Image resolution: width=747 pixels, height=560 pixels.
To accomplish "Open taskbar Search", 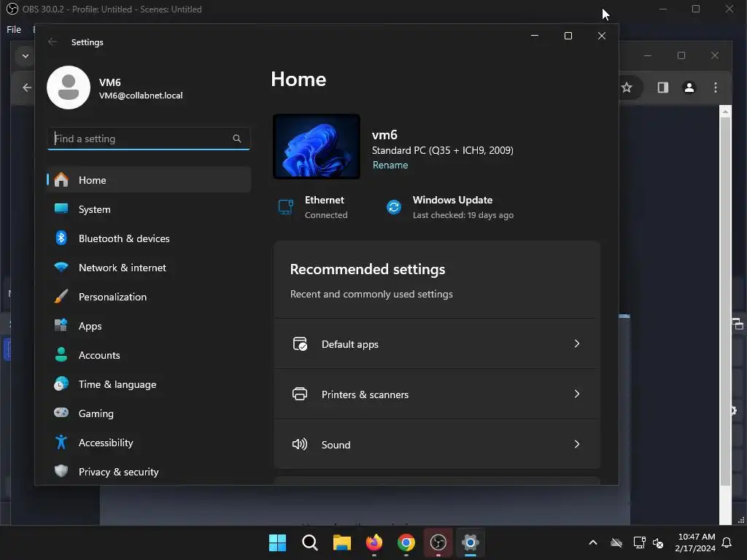I will 309,542.
